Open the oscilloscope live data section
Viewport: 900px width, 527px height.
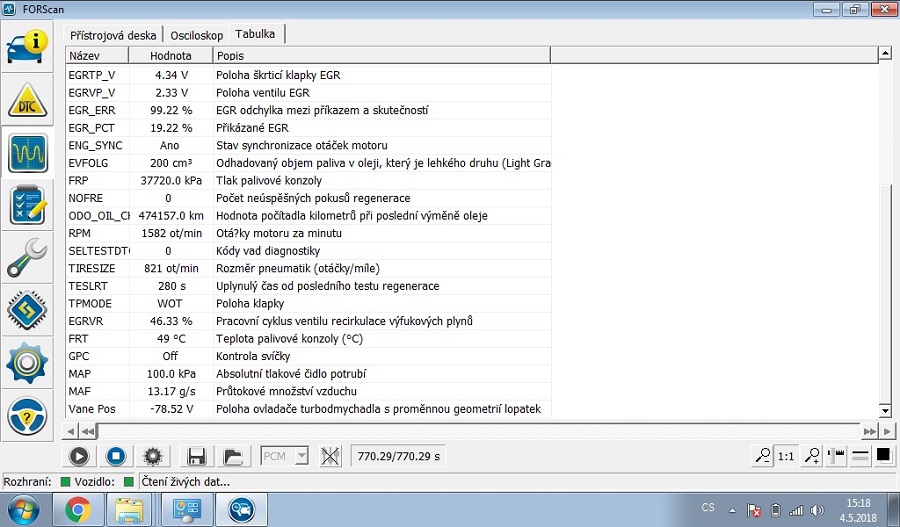[29, 153]
